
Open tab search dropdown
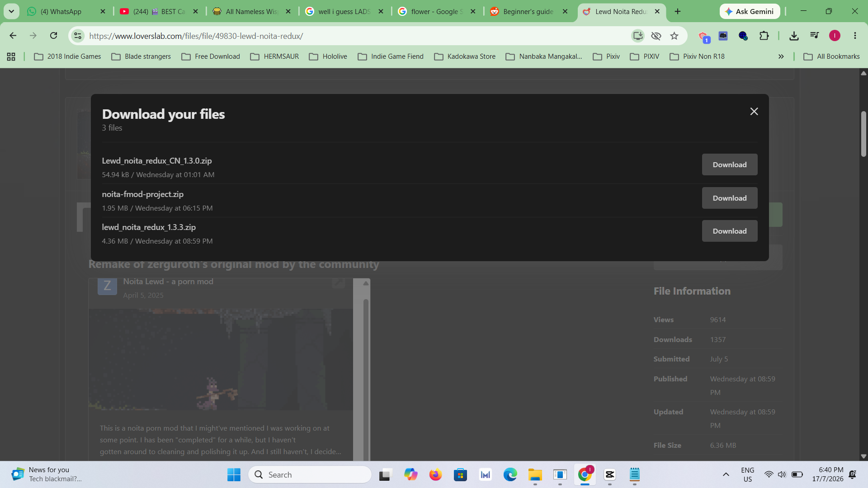[11, 11]
